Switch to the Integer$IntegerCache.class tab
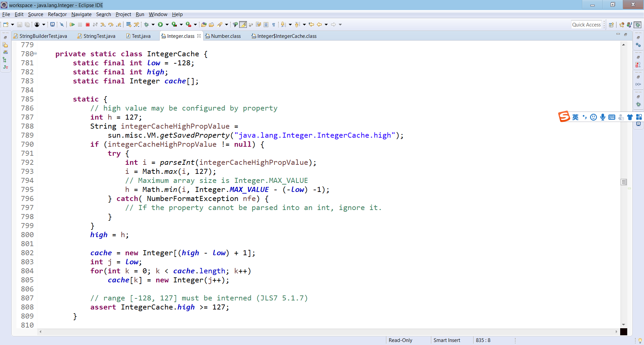The image size is (644, 345). tap(284, 36)
